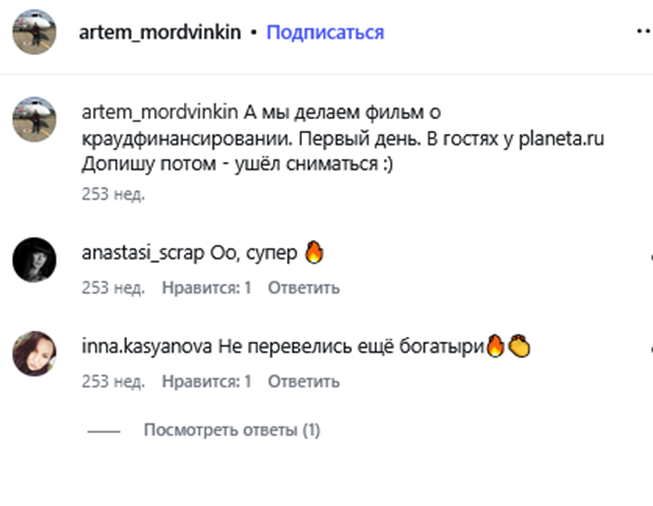Open more options menu at top right

tap(643, 31)
